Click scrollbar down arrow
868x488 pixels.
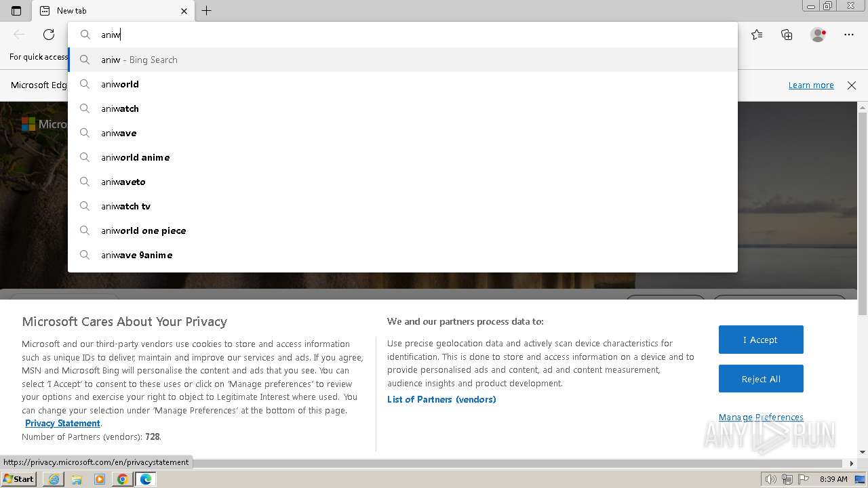point(863,452)
